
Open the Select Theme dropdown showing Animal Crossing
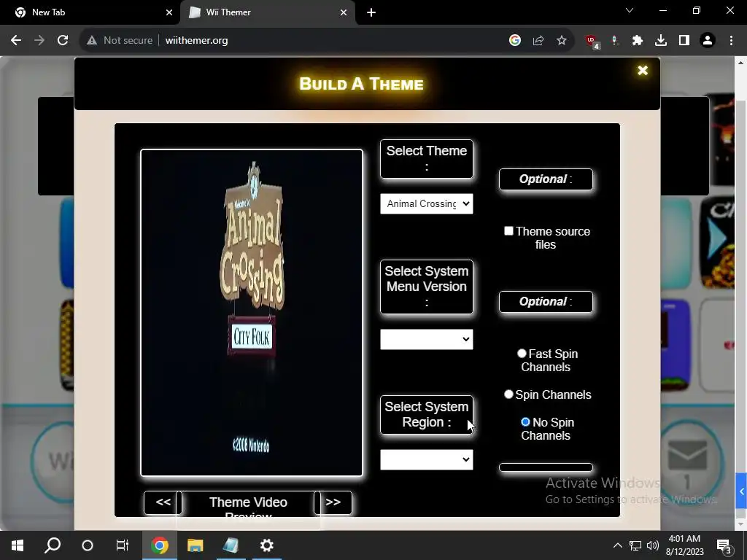point(426,204)
